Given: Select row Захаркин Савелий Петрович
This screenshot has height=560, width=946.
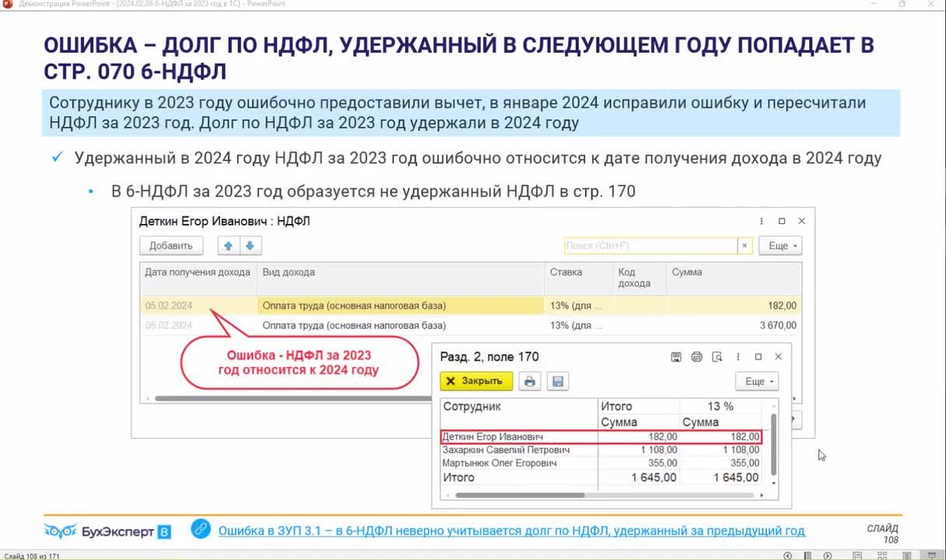Looking at the screenshot, I should 506,450.
